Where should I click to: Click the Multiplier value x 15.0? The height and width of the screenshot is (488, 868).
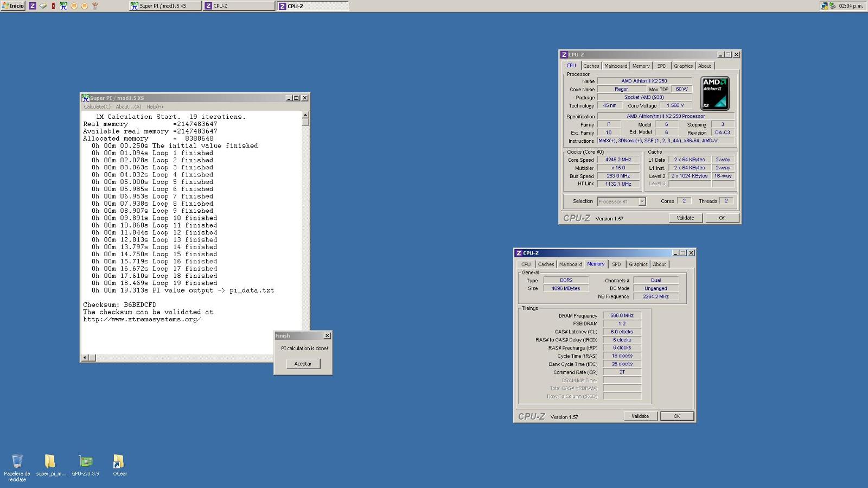point(618,168)
